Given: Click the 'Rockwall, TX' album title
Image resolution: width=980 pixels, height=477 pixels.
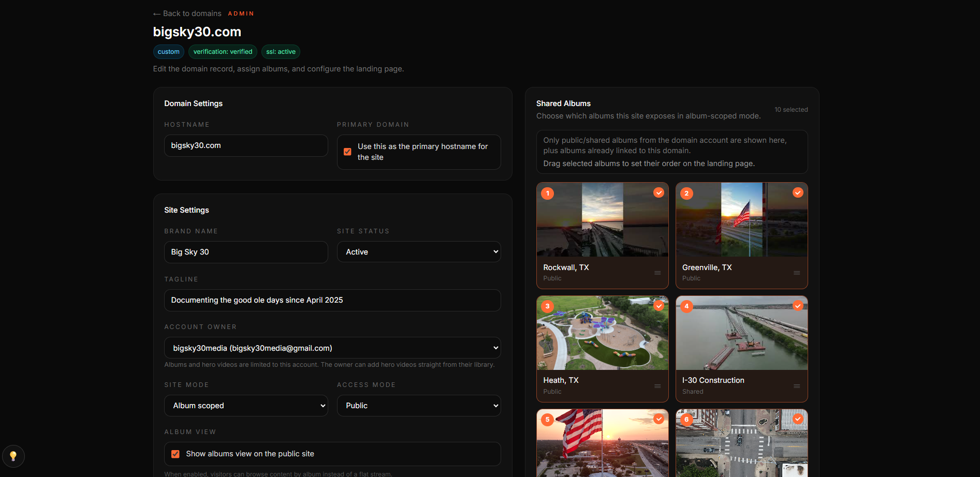Looking at the screenshot, I should [x=566, y=267].
